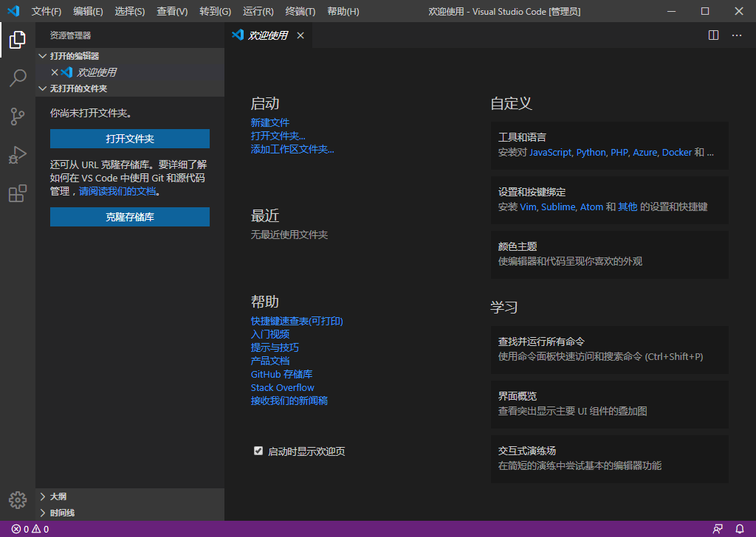This screenshot has height=537, width=756.
Task: Click the JavaScript link in 工具和语言
Action: (x=551, y=152)
